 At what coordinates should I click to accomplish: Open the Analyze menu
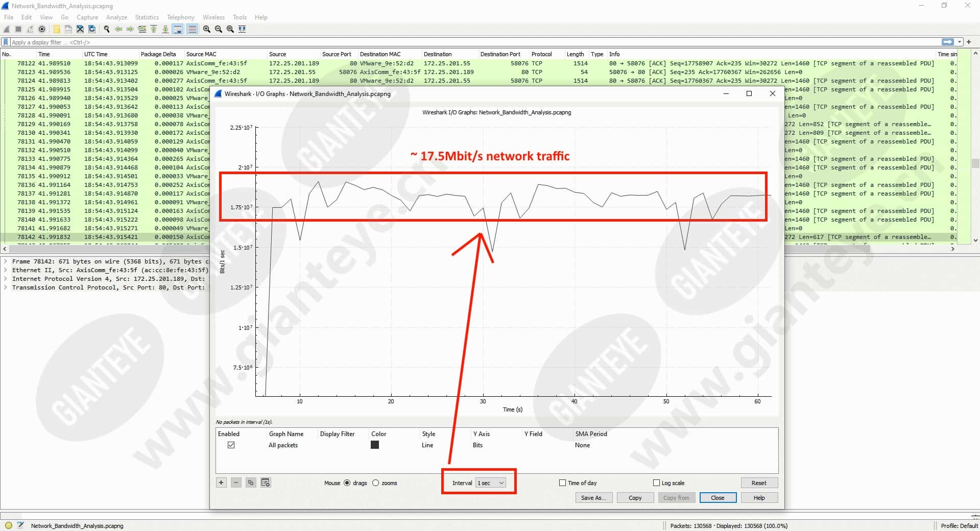116,17
